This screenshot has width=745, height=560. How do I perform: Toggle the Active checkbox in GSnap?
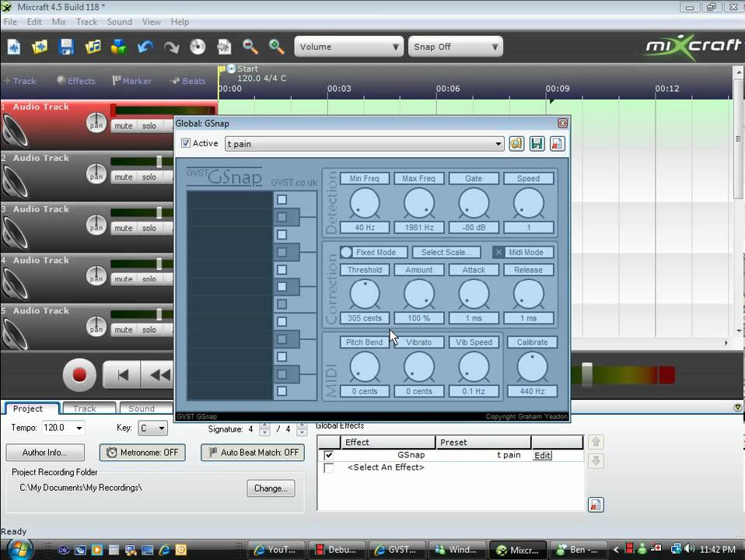coord(186,143)
